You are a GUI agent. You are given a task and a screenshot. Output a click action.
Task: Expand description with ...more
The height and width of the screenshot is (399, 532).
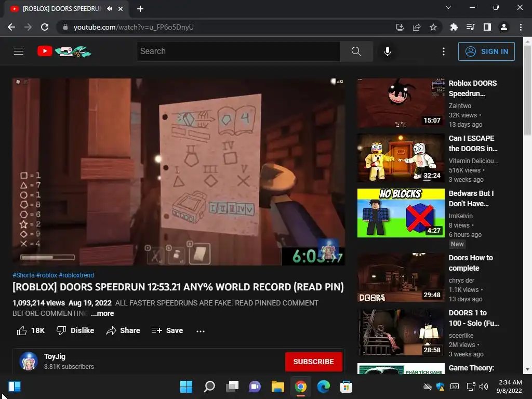[x=102, y=313]
